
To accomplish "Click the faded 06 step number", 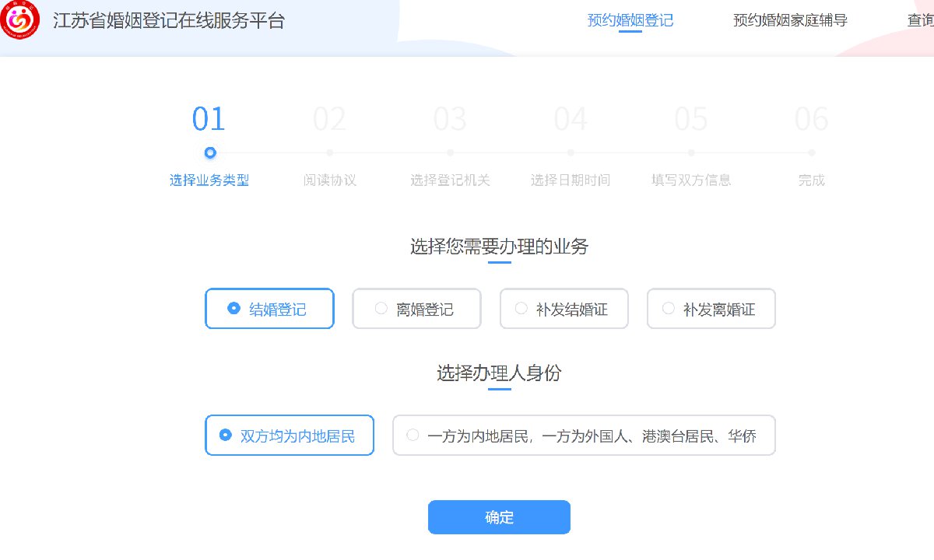I will (x=812, y=120).
